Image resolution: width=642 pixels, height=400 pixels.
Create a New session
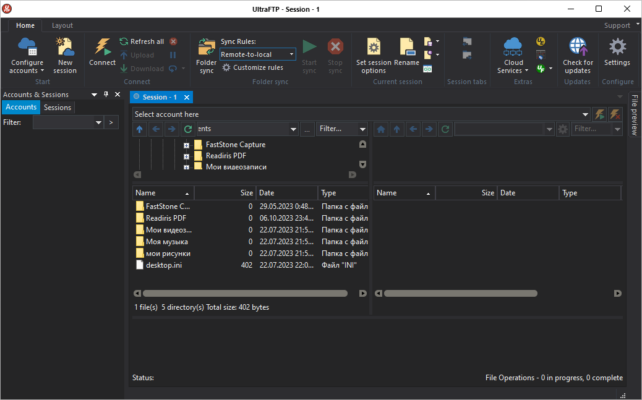[65, 55]
